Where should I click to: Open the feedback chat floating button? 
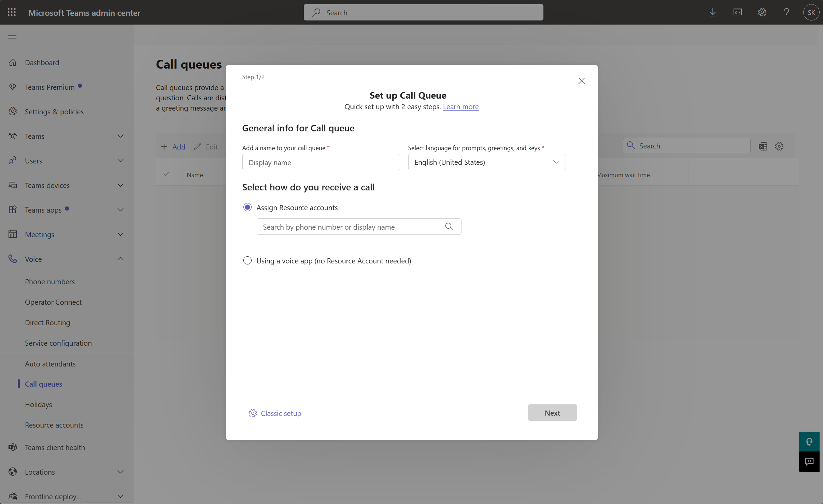click(809, 462)
